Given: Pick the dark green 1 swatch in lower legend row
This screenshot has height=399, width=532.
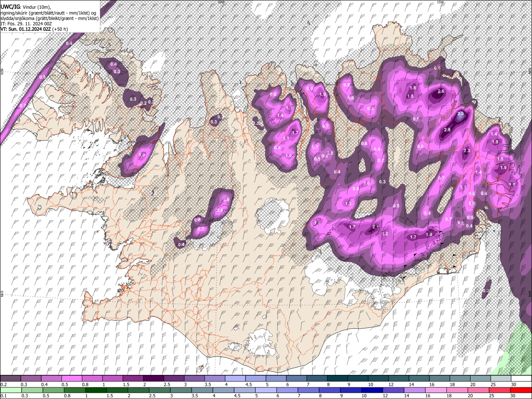Looking at the screenshot, I should tap(96, 390).
